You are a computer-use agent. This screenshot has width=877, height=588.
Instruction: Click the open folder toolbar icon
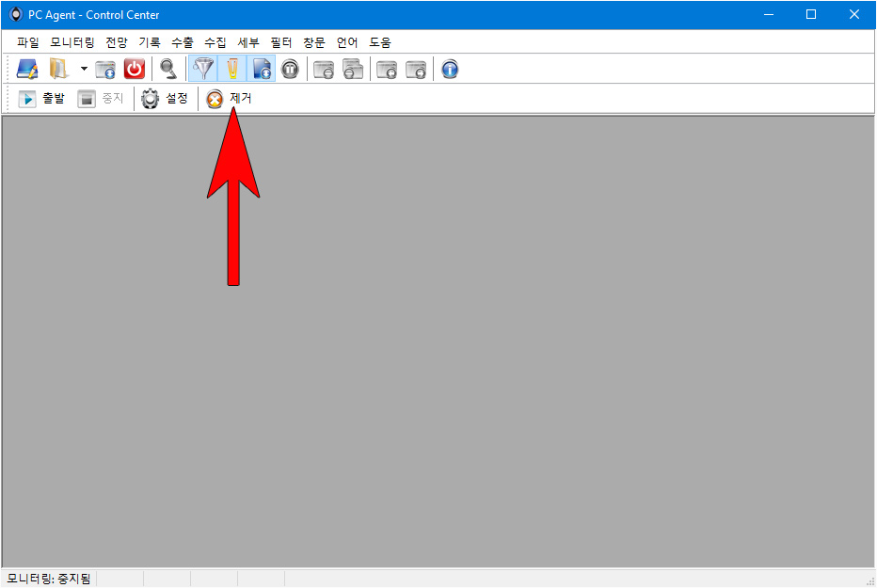[58, 70]
